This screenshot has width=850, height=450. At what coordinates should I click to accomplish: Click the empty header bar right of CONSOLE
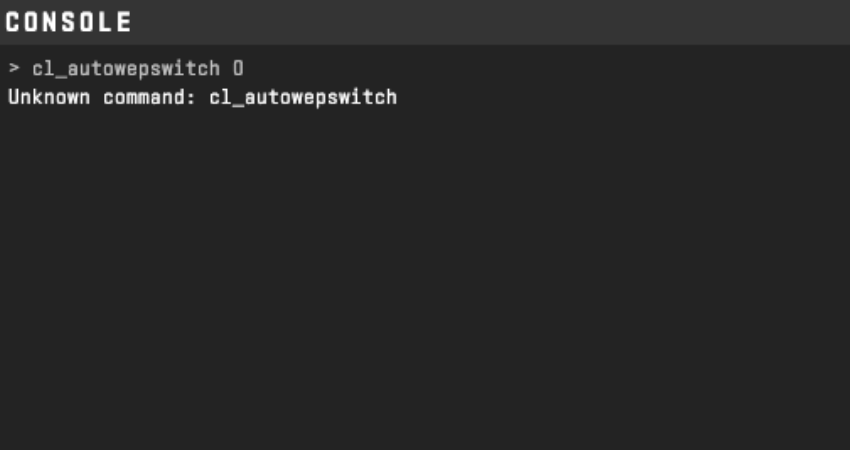tap(491, 22)
